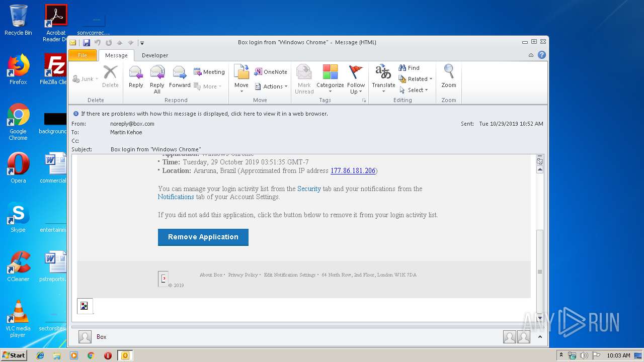644x362 pixels.
Task: Open the Related dropdown
Action: tap(416, 79)
